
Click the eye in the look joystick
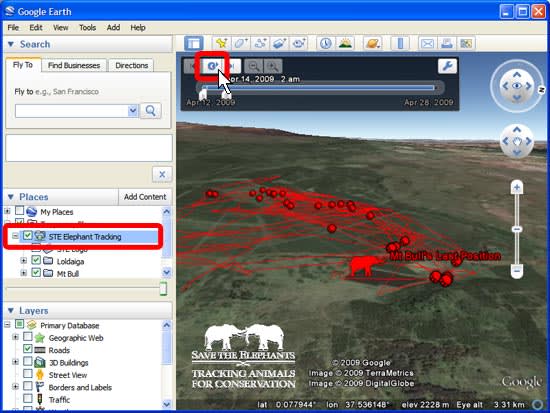click(x=516, y=86)
